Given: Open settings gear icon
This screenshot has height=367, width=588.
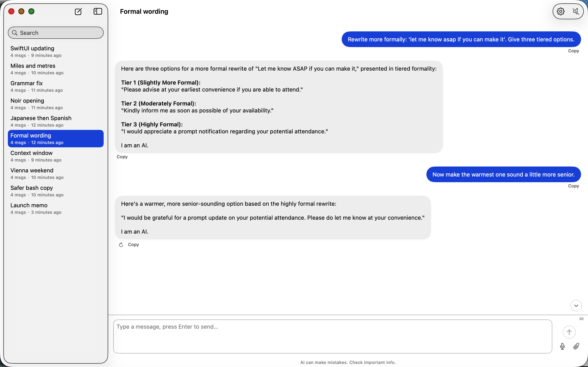Looking at the screenshot, I should click(560, 11).
